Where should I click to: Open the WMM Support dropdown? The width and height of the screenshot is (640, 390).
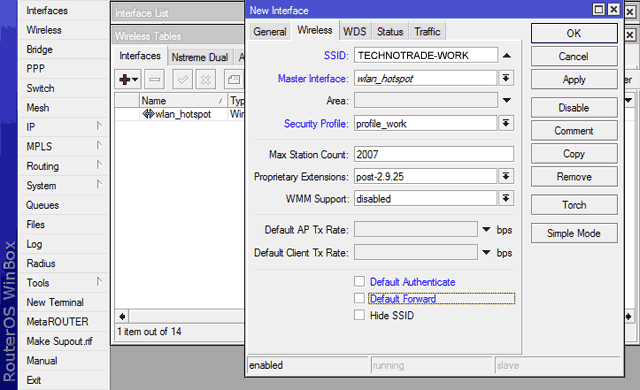[x=506, y=198]
